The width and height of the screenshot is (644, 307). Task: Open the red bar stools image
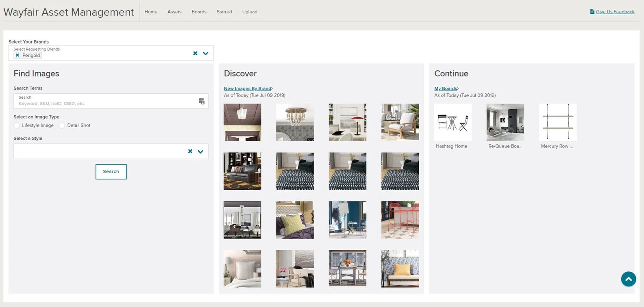400,220
